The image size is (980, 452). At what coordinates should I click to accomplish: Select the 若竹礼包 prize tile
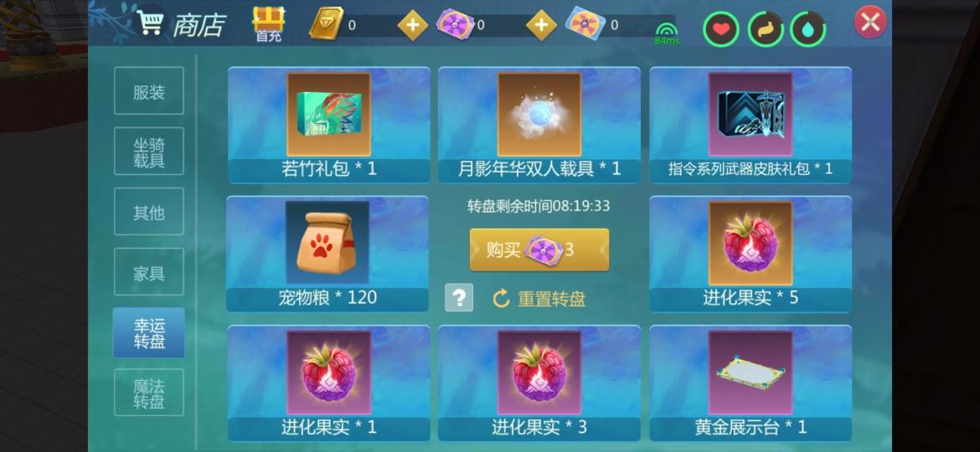(x=328, y=125)
